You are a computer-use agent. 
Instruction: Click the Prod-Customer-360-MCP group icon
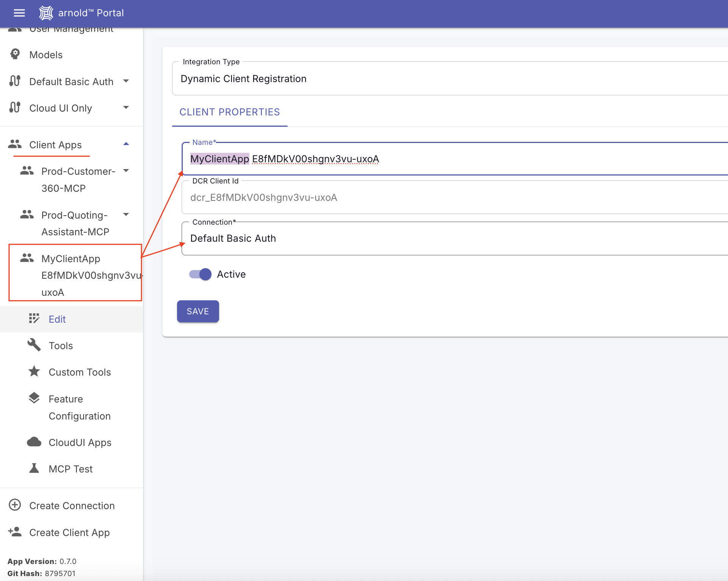coord(27,171)
